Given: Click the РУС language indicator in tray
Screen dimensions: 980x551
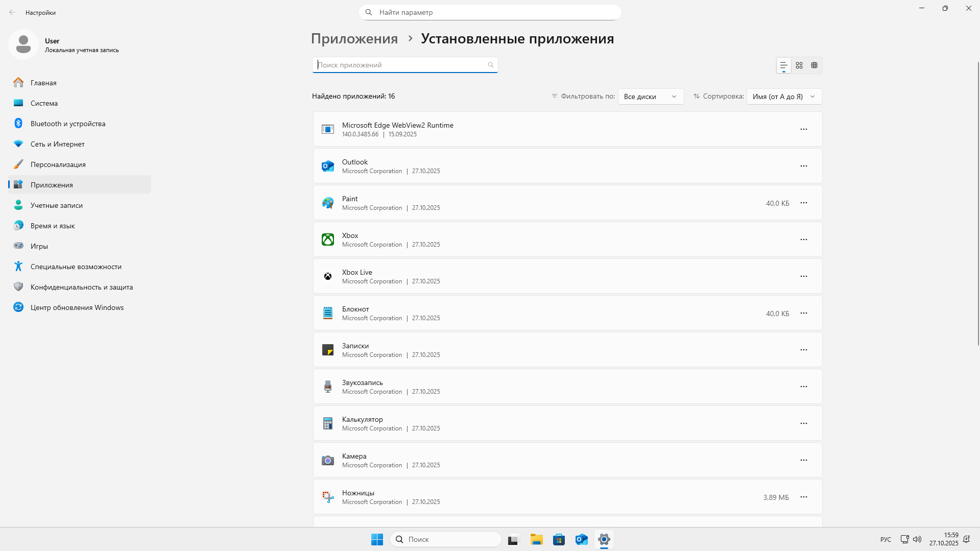Looking at the screenshot, I should [x=885, y=539].
